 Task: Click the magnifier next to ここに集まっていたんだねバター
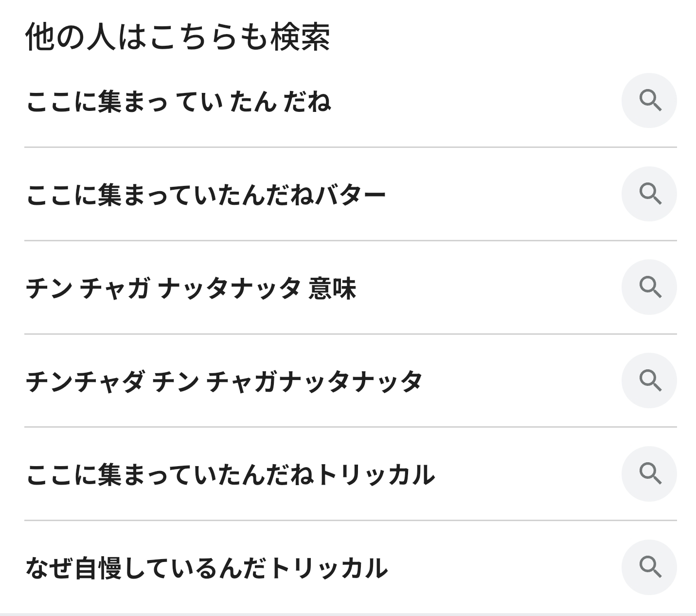649,194
